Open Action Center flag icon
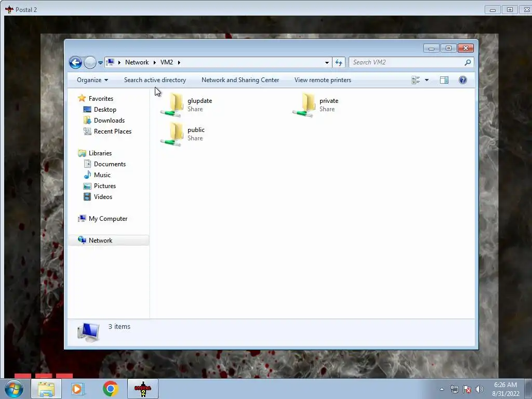The width and height of the screenshot is (532, 399). [x=467, y=389]
